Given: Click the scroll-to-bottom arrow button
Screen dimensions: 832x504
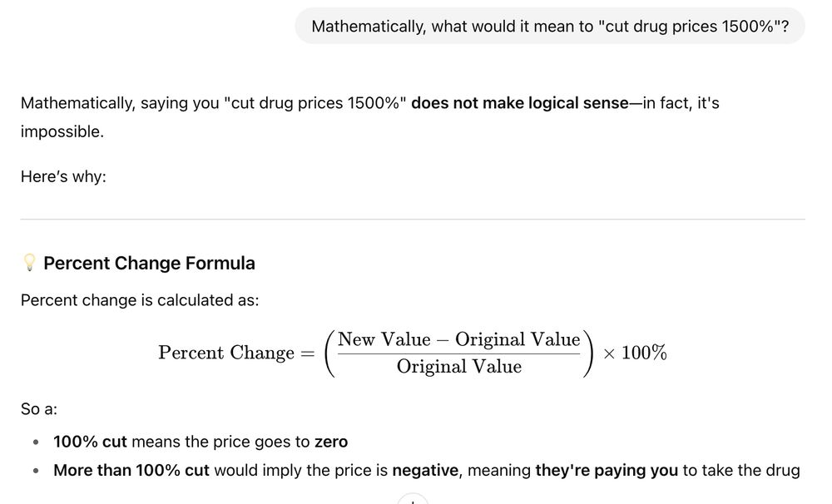Looking at the screenshot, I should click(413, 501).
